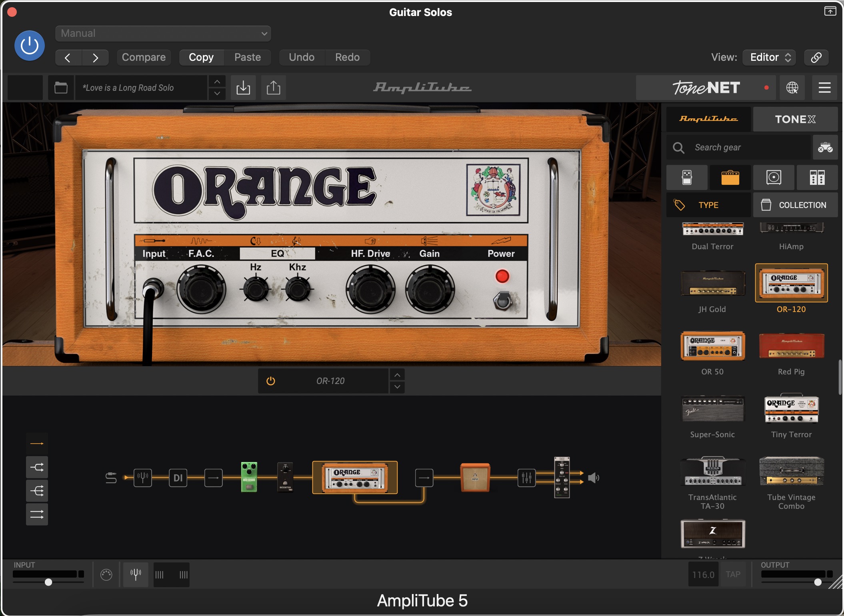Screen dimensions: 844x616
Task: Select the third three-way routing option
Action: [37, 491]
